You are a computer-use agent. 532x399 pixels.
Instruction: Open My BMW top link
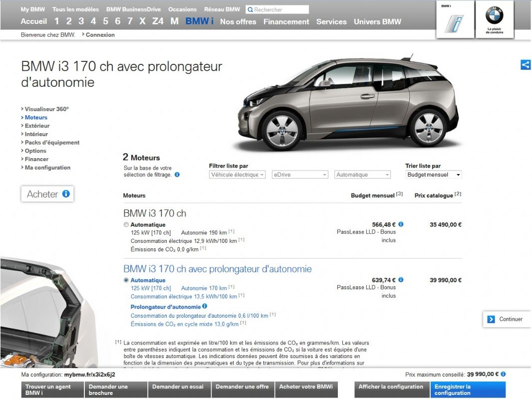(x=32, y=9)
